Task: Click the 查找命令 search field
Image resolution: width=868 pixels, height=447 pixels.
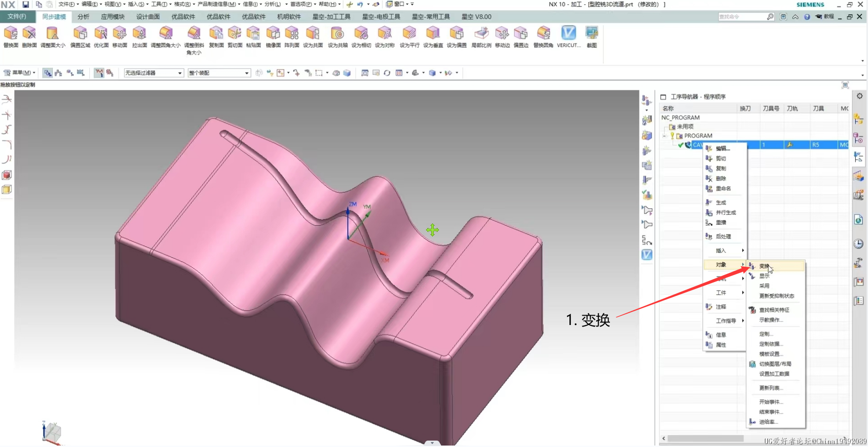Action: pos(742,17)
